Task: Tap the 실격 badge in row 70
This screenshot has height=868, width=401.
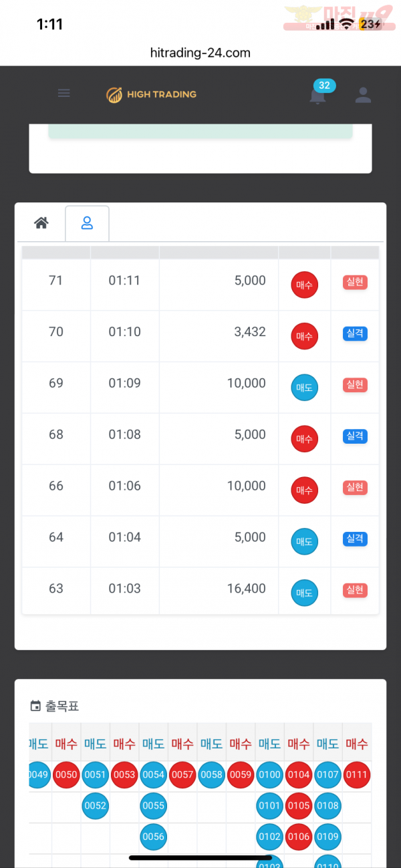Action: click(x=356, y=333)
